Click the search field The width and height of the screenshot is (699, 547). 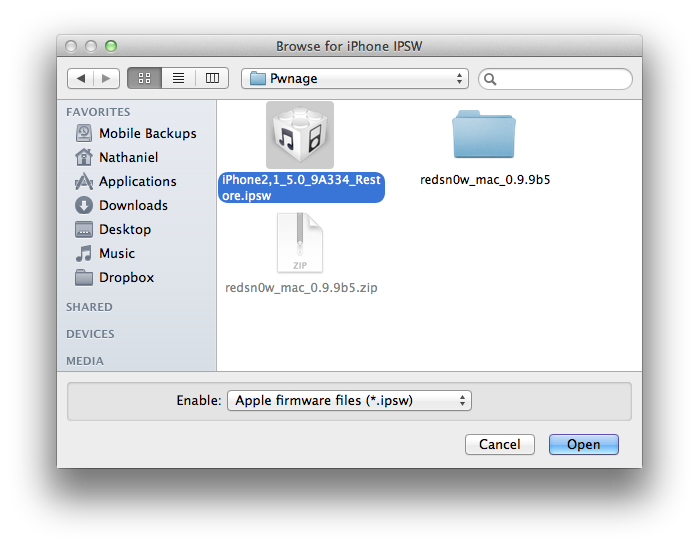(x=555, y=79)
